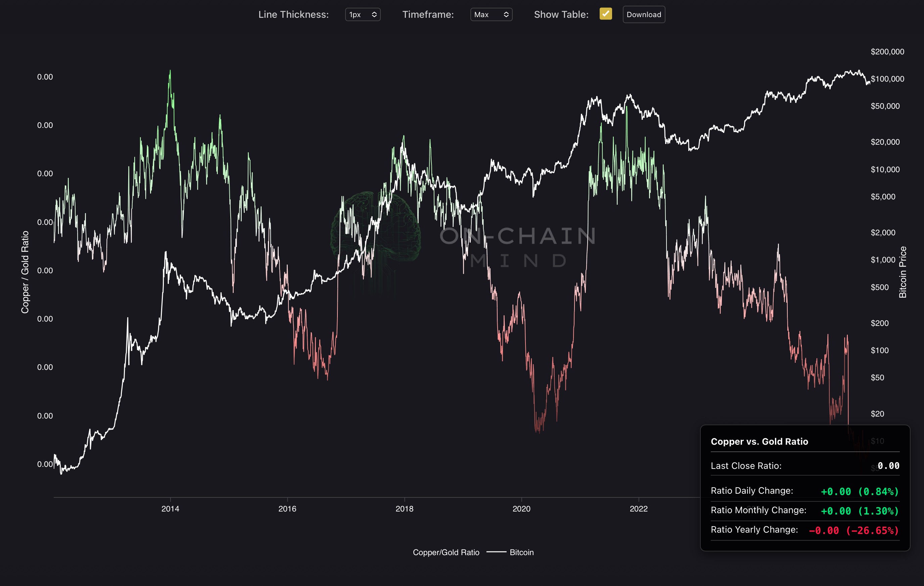924x586 pixels.
Task: Click the Download button
Action: coord(644,14)
